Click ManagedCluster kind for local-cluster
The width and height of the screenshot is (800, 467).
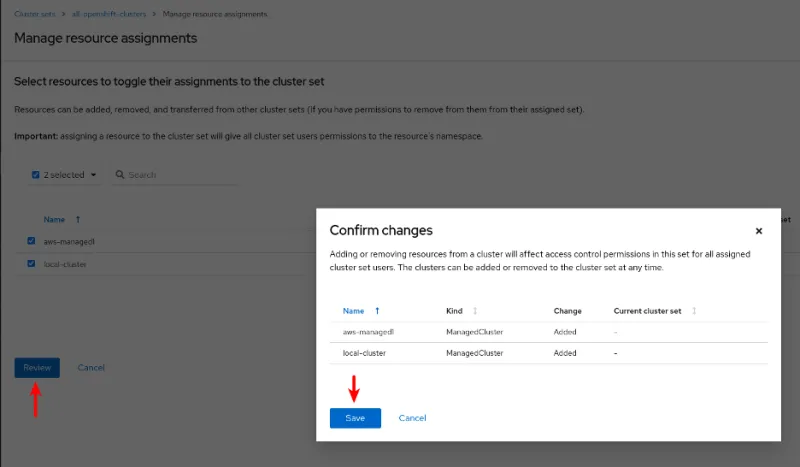coord(474,353)
